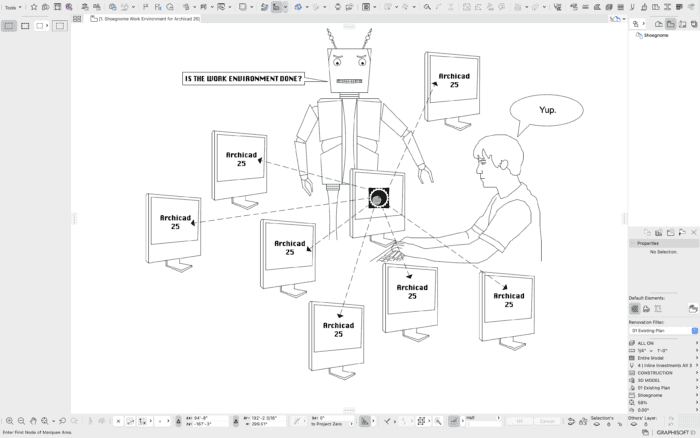
Task: Open the Tools dropdown menu
Action: [12, 7]
